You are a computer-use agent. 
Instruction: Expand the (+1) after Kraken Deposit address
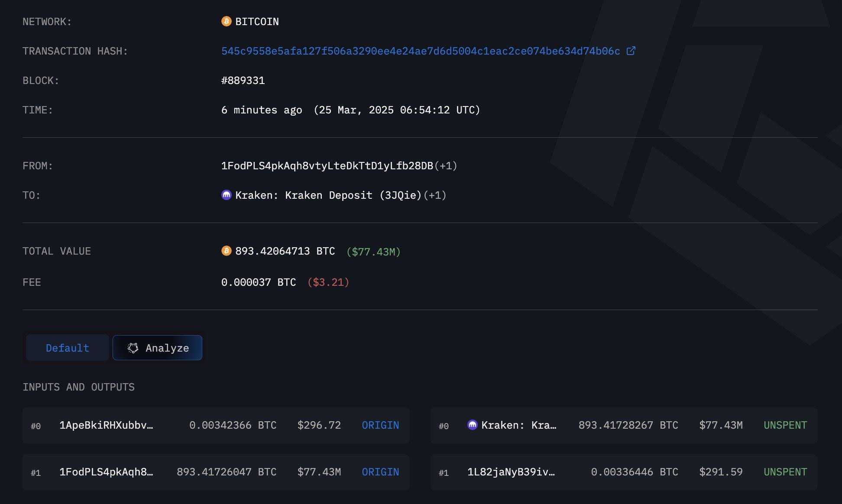point(435,195)
